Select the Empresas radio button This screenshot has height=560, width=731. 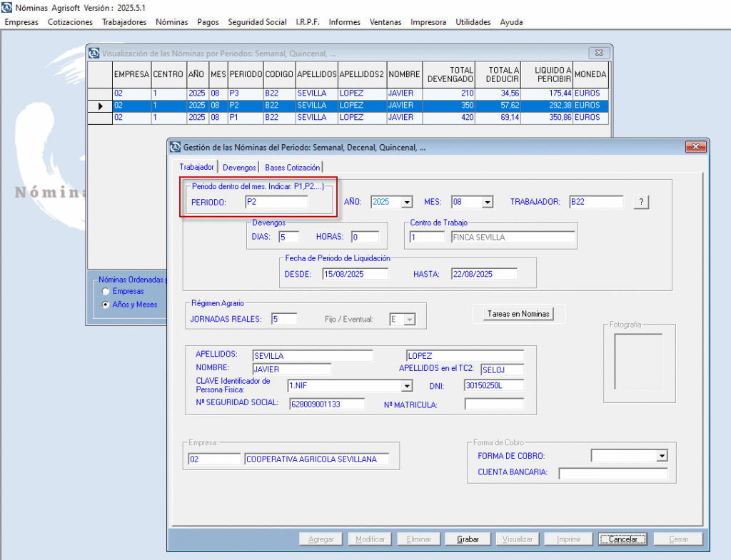pyautogui.click(x=106, y=292)
